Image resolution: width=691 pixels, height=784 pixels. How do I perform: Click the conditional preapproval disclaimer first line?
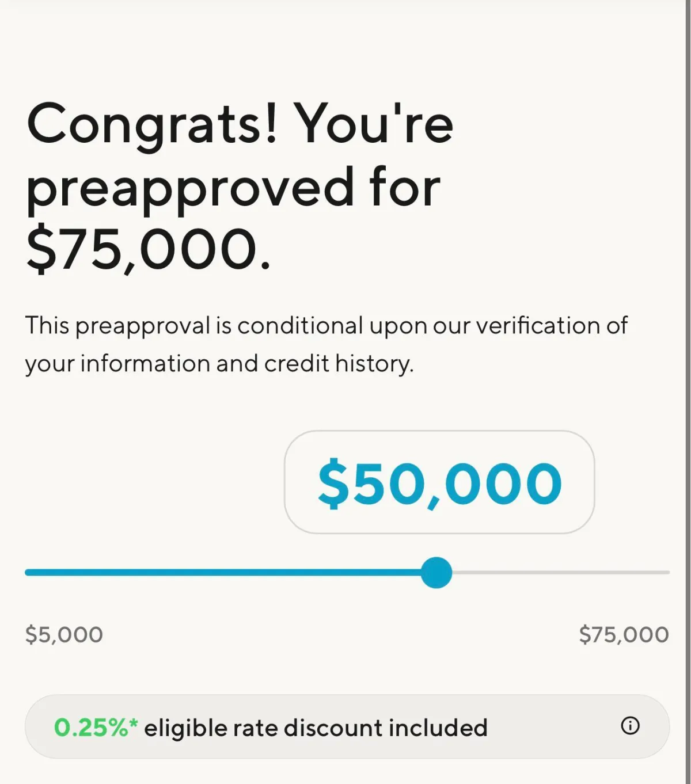coord(326,326)
